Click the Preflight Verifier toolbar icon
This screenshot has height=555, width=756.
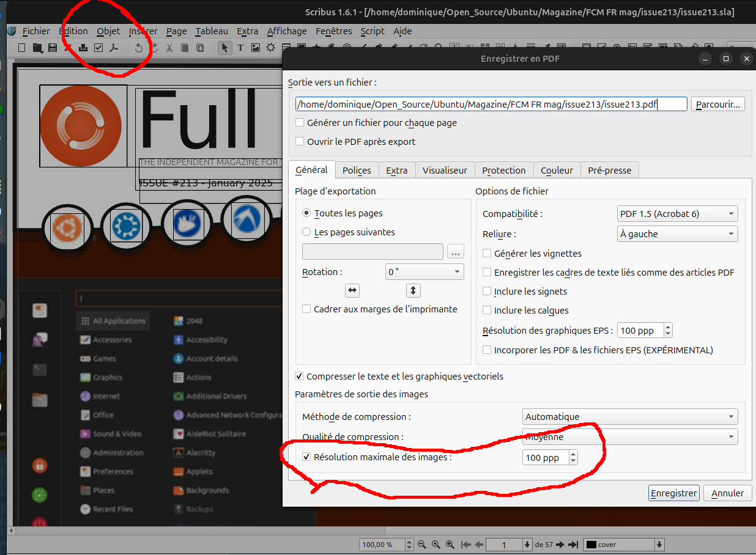[98, 47]
